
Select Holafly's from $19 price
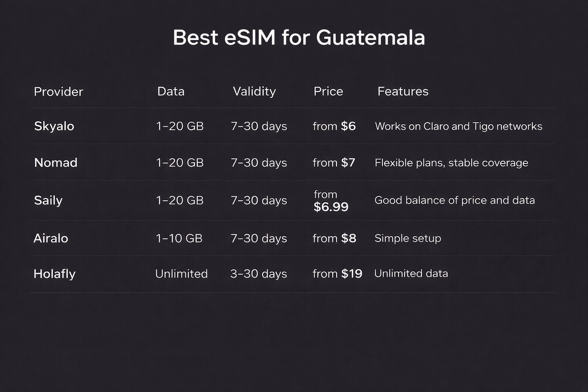(x=337, y=274)
